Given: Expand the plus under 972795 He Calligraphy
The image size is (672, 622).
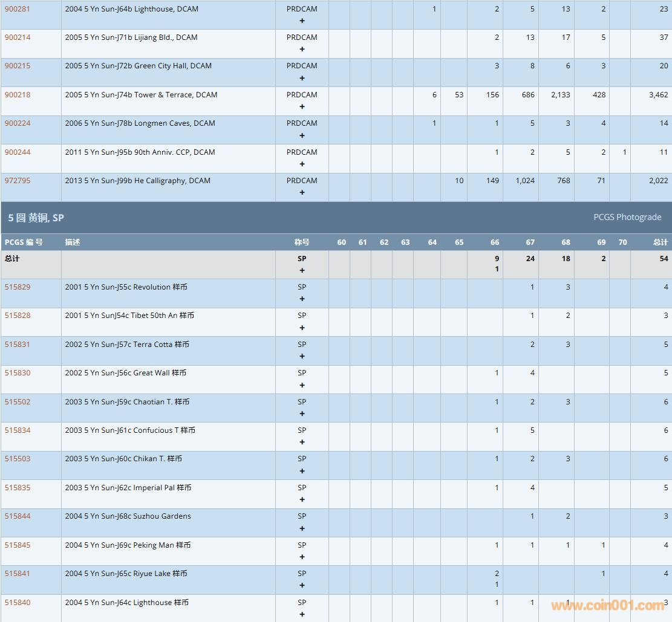Looking at the screenshot, I should click(x=302, y=193).
